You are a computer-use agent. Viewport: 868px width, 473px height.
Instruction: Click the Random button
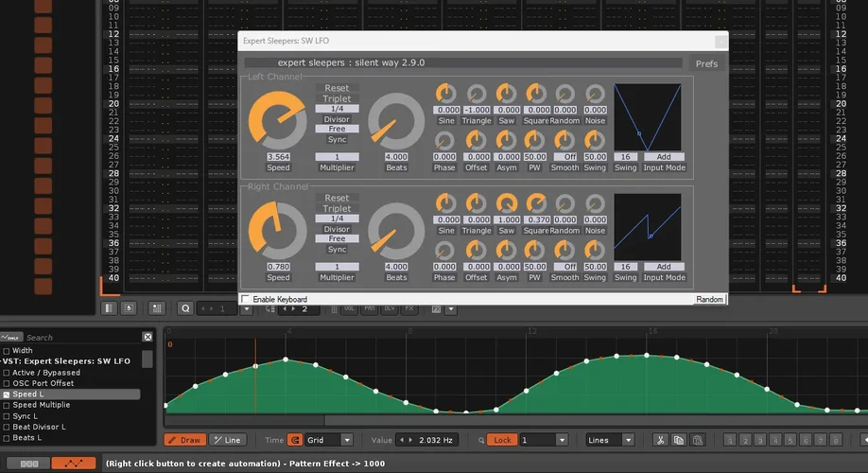pos(709,299)
